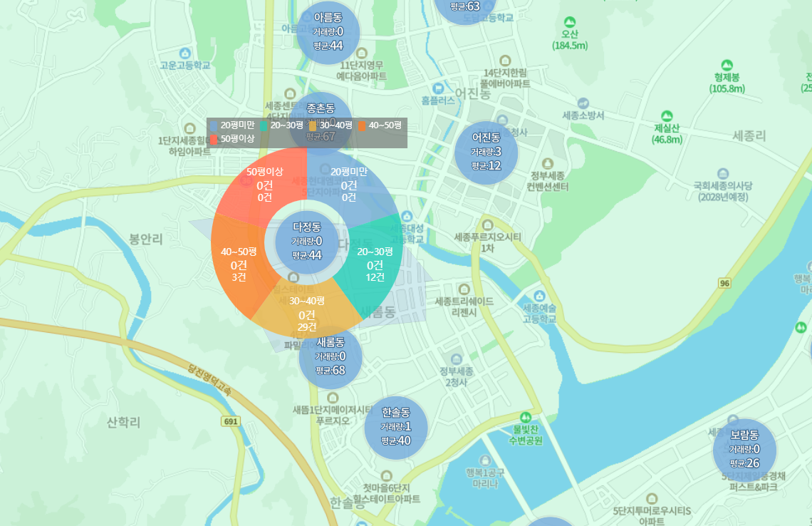Click the 정부세종2청사 building icon
The width and height of the screenshot is (812, 526).
click(x=457, y=360)
